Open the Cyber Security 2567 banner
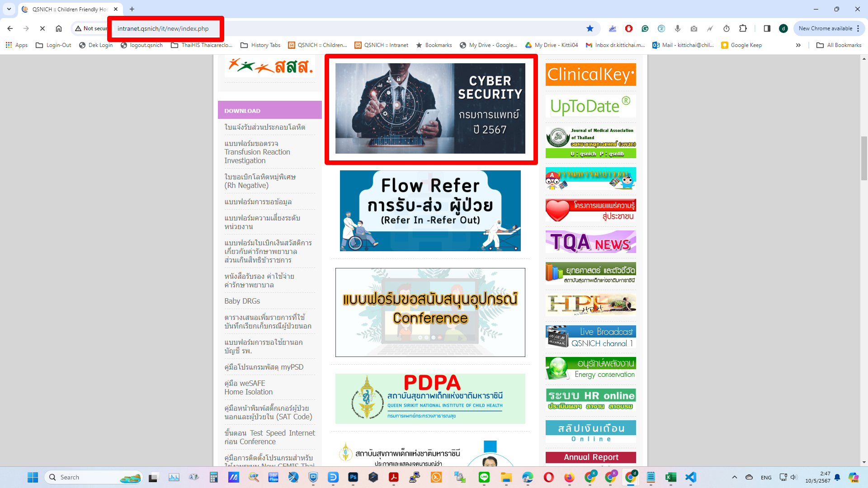Screen dimensions: 868x488 coord(430,108)
